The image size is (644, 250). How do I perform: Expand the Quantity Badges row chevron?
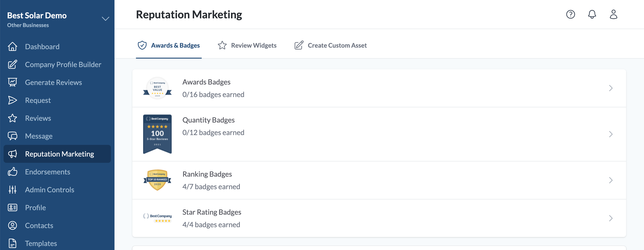click(610, 134)
